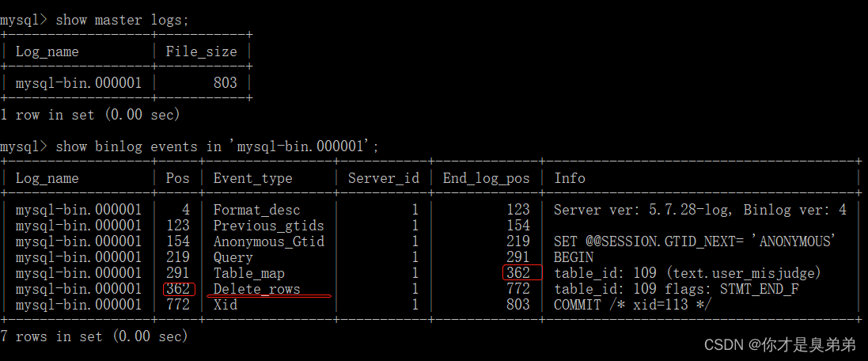This screenshot has height=361, width=868.
Task: Click the Pos column header
Action: [178, 178]
